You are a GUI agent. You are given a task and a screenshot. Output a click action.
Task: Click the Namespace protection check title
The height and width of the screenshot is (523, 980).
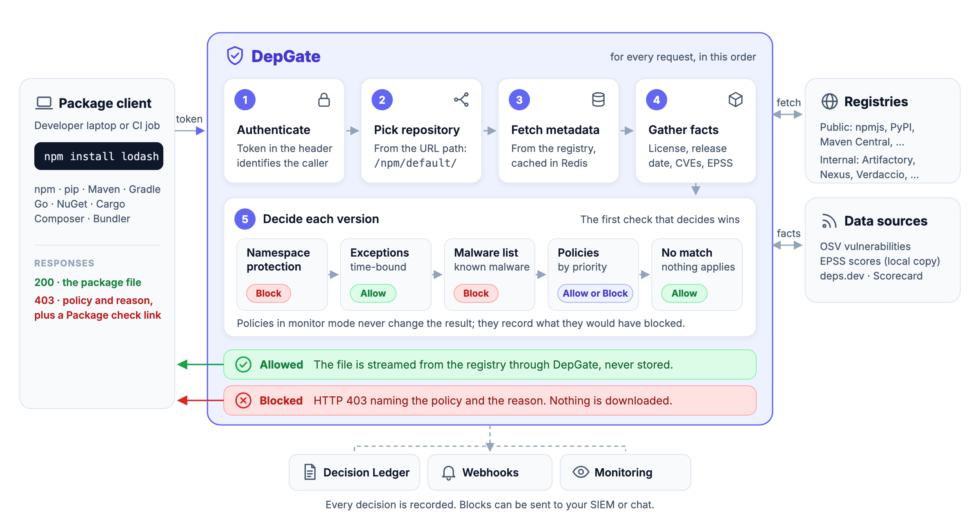(x=278, y=259)
